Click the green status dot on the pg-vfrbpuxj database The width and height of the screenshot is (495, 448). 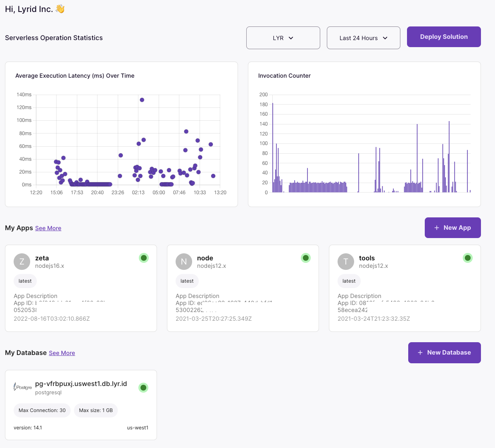point(143,388)
